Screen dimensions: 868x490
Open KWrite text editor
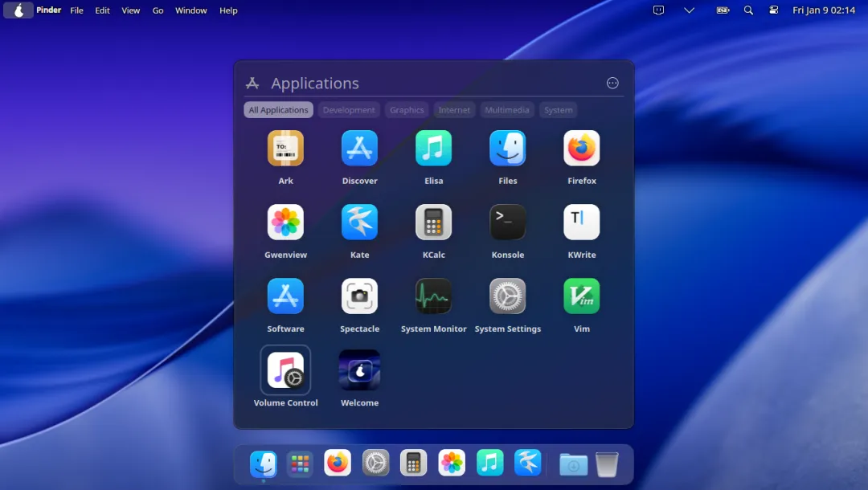[581, 223]
